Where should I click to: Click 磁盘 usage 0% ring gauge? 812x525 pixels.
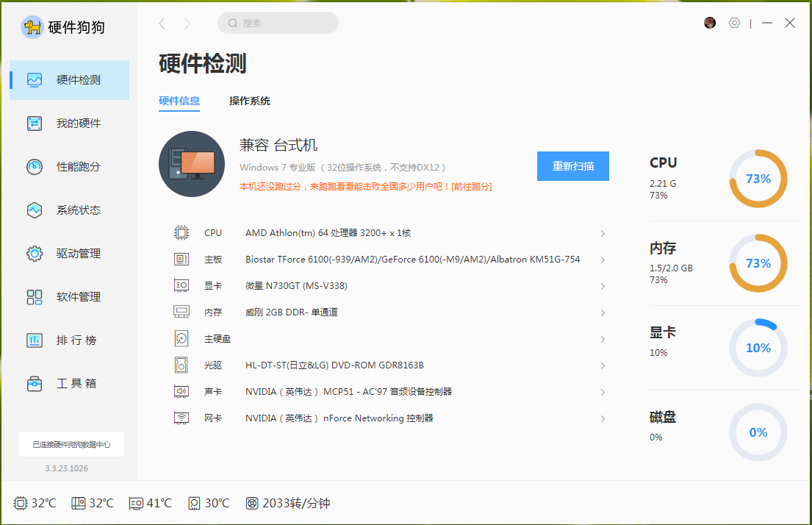pos(758,432)
